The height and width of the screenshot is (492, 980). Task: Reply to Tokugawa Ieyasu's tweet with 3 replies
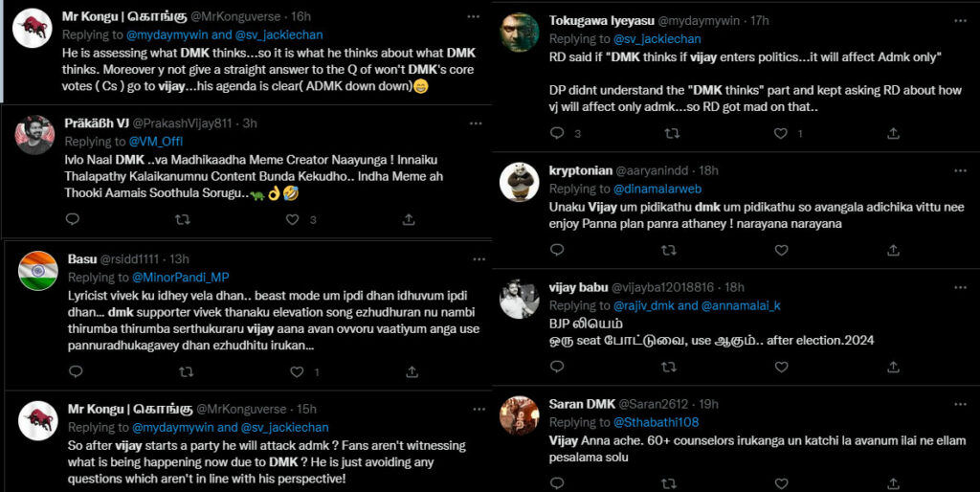(553, 133)
